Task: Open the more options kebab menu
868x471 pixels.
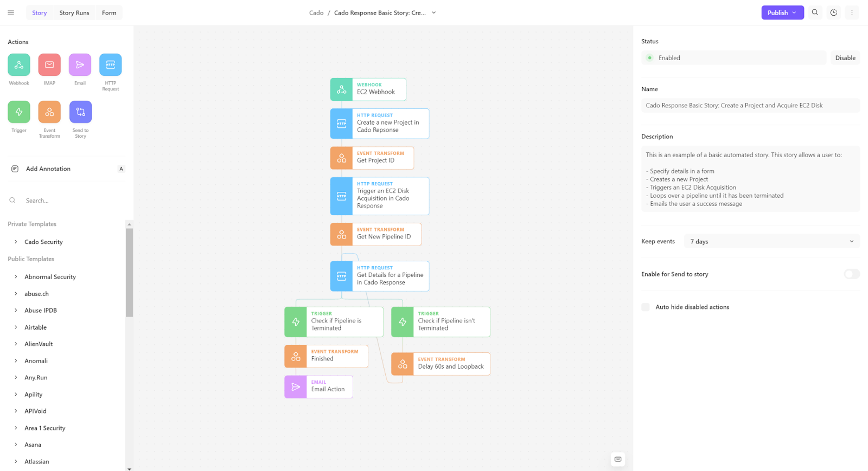Action: point(852,12)
